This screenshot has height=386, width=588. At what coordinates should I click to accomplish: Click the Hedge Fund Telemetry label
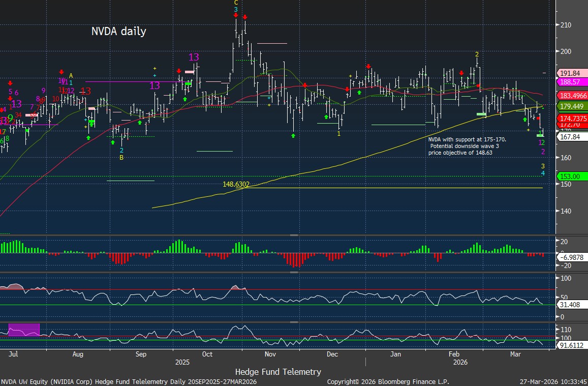click(x=278, y=372)
